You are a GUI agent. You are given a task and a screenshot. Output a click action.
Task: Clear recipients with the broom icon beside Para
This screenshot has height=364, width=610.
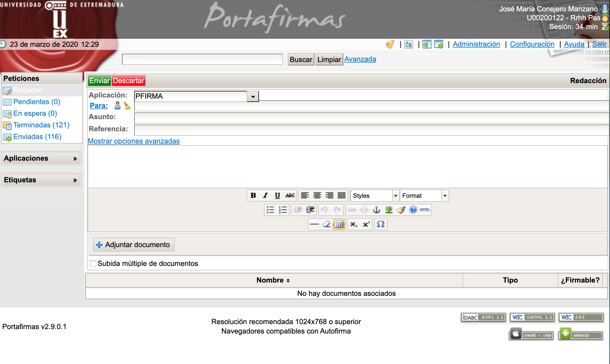[x=127, y=106]
